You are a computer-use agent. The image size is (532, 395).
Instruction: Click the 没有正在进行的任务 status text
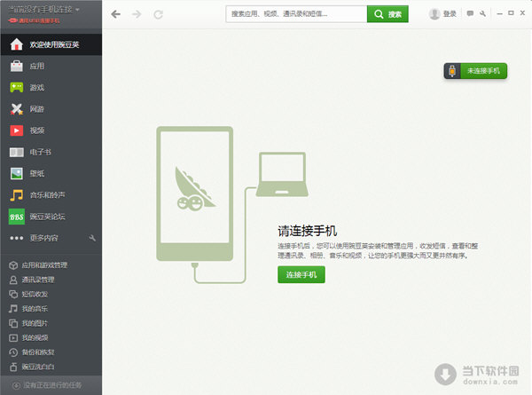pyautogui.click(x=52, y=385)
